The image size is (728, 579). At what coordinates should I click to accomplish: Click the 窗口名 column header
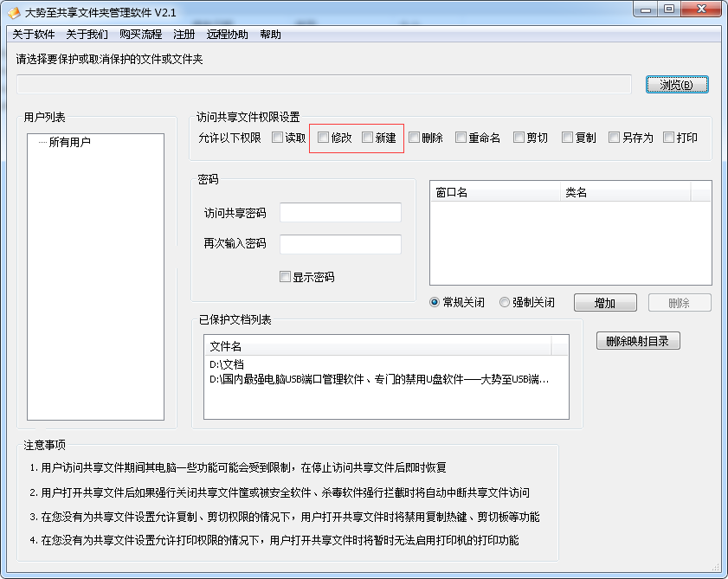click(493, 192)
